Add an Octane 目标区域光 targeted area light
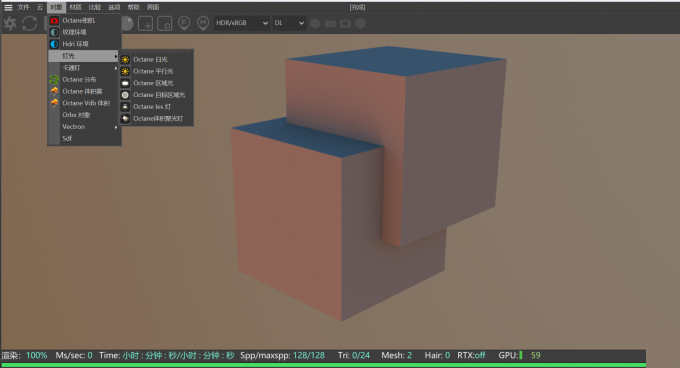The width and height of the screenshot is (680, 368). click(156, 95)
